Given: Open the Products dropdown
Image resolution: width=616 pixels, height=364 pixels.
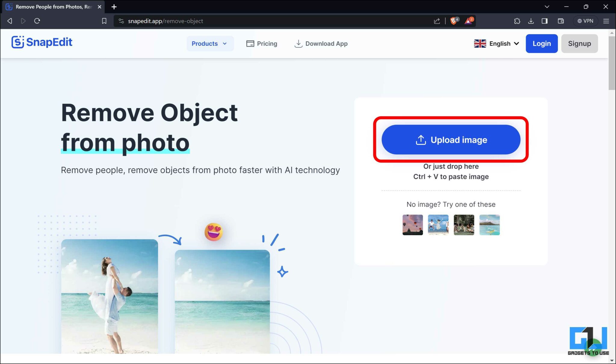Looking at the screenshot, I should pos(210,43).
